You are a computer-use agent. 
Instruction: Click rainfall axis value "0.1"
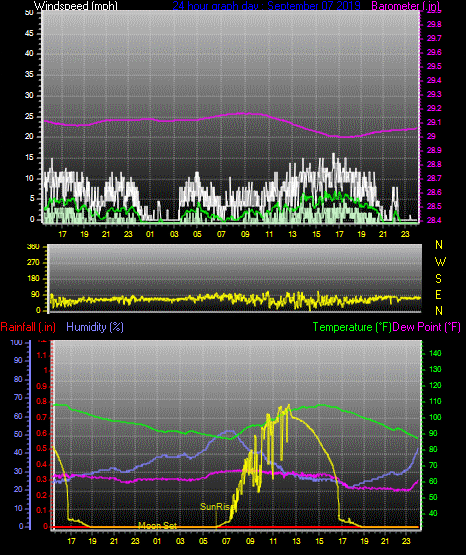pos(42,510)
